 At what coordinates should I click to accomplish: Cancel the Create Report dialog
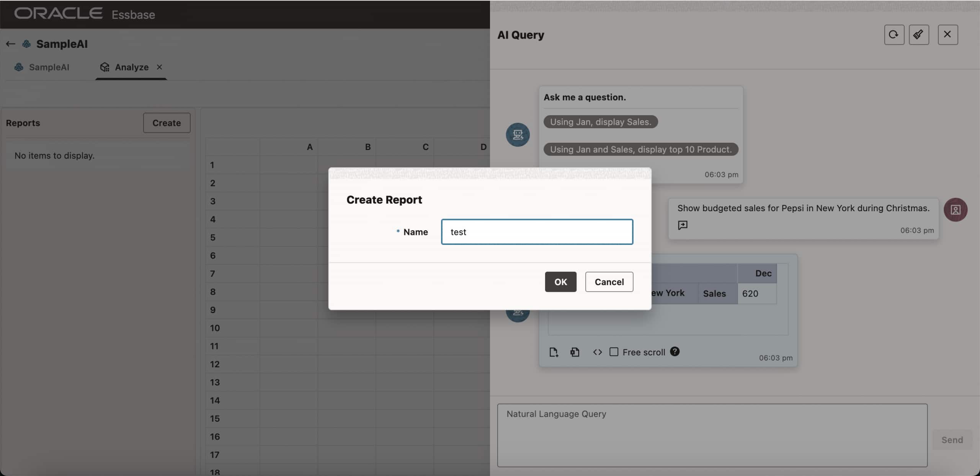pyautogui.click(x=609, y=282)
